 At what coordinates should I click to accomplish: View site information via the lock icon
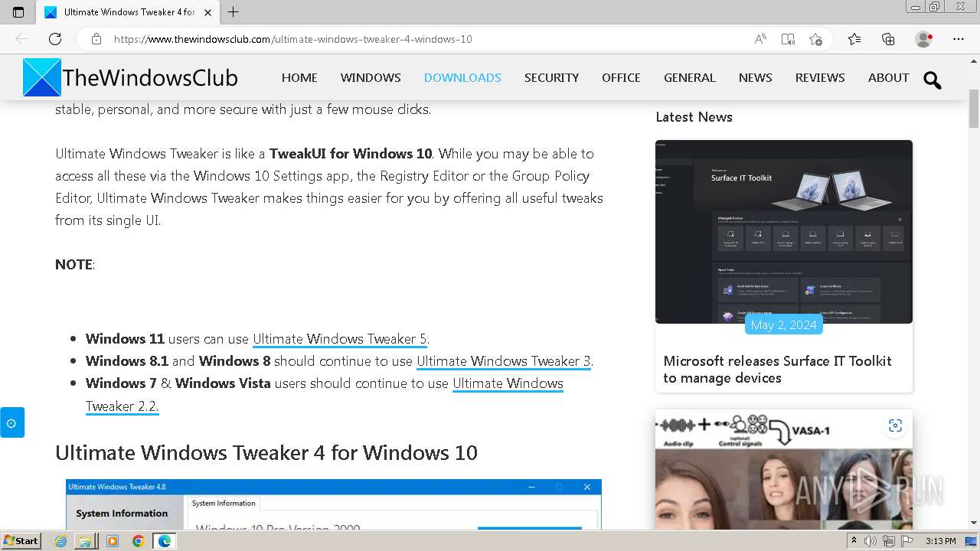(96, 39)
